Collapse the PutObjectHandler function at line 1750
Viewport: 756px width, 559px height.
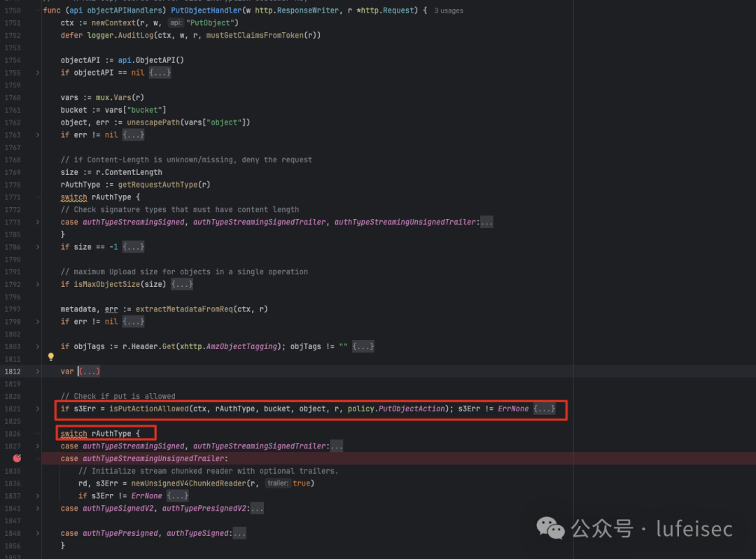pyautogui.click(x=38, y=10)
